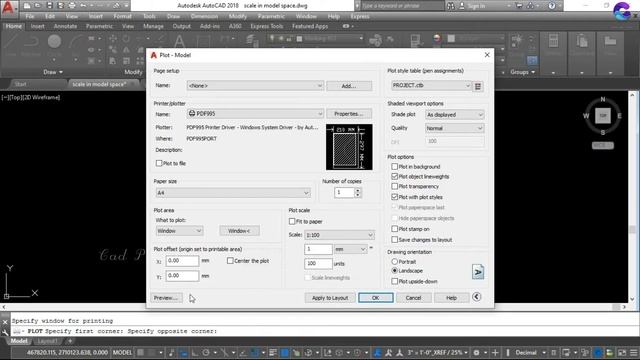Image resolution: width=640 pixels, height=360 pixels.
Task: Click the Help question mark icon in title bar
Action: click(x=551, y=6)
